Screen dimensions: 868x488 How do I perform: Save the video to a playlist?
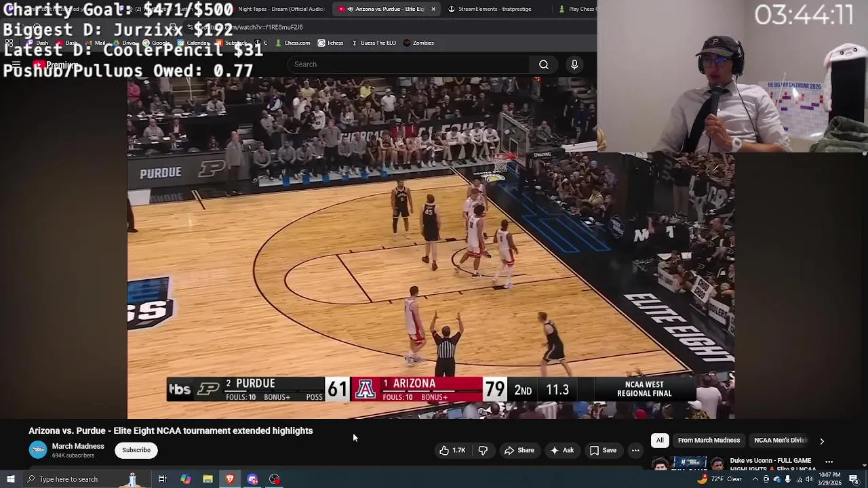603,450
